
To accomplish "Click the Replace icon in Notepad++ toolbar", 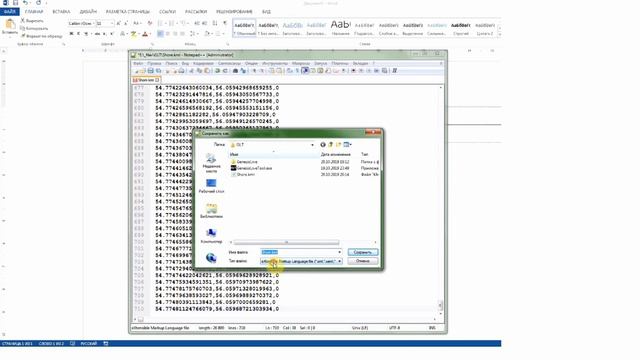I will click(x=243, y=71).
